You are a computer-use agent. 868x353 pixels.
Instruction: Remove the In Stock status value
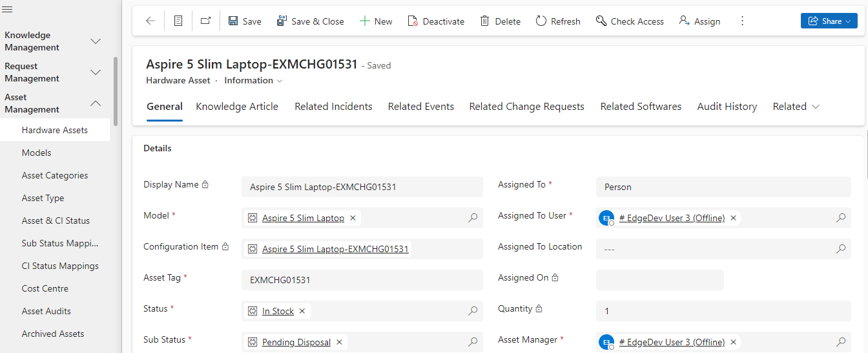(x=302, y=311)
